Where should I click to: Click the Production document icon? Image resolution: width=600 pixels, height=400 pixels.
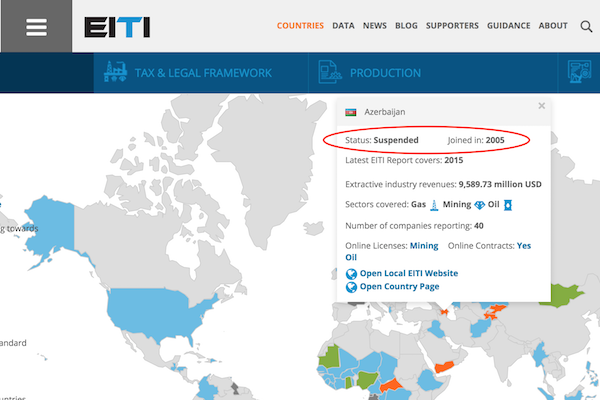[329, 72]
